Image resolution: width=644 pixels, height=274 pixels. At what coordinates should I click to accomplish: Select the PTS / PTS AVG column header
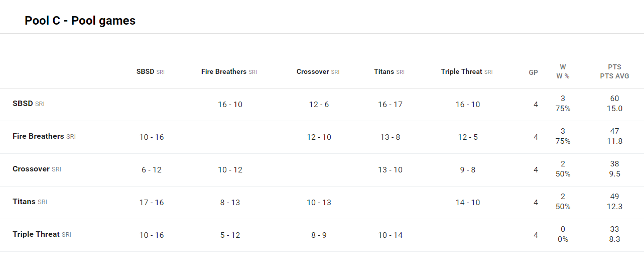coord(614,71)
